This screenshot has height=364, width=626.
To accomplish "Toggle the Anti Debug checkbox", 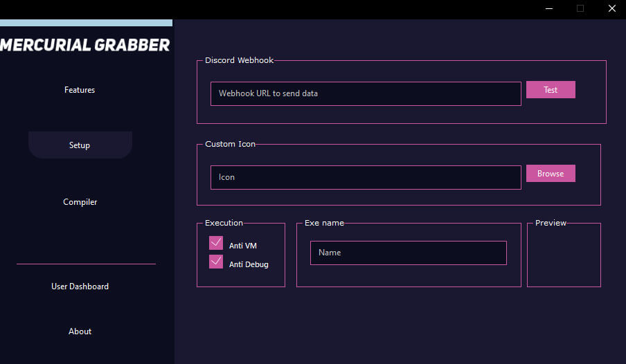I will click(x=216, y=262).
